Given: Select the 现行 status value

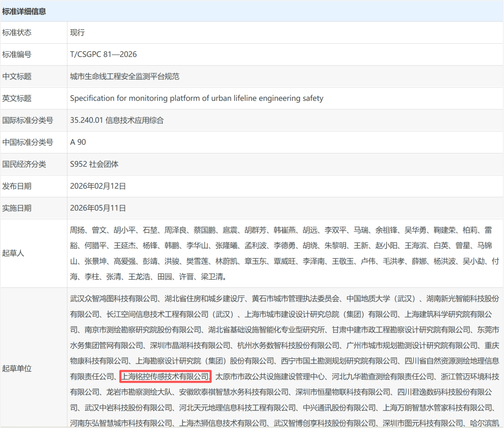Looking at the screenshot, I should (77, 33).
